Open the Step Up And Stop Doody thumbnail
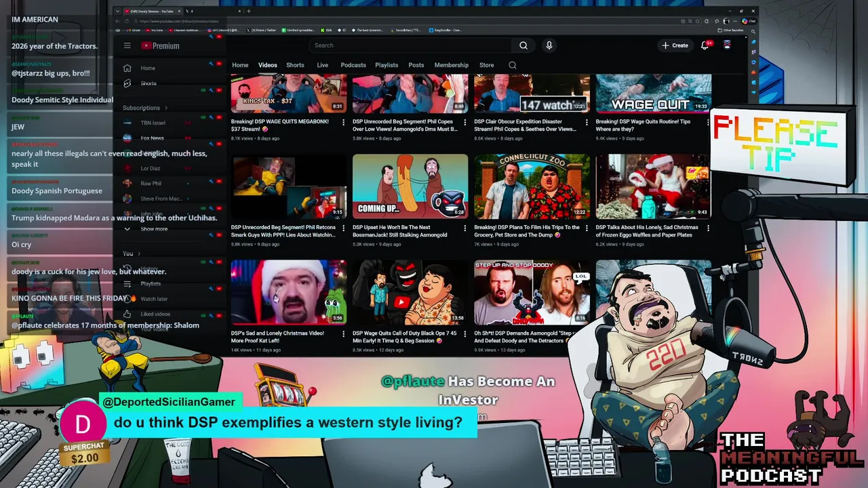The height and width of the screenshot is (488, 868). pyautogui.click(x=532, y=292)
